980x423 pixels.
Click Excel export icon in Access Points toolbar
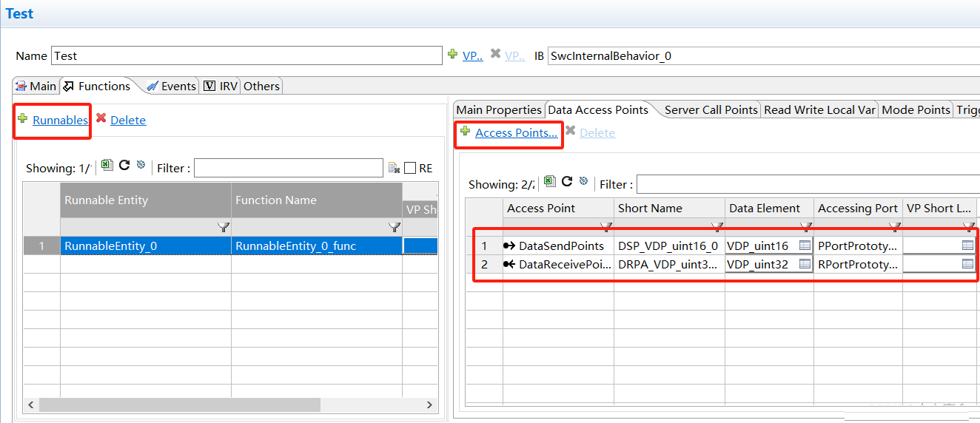(x=550, y=181)
